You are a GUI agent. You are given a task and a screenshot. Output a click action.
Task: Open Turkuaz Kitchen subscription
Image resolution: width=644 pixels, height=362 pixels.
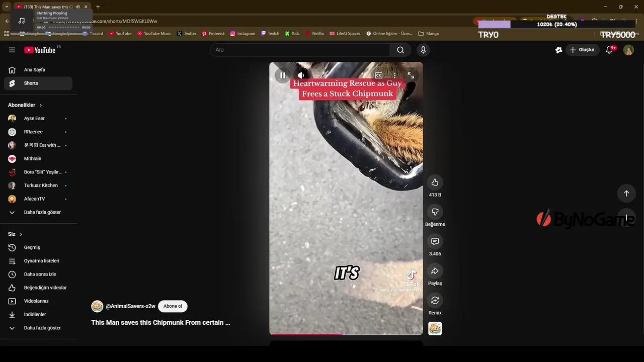(x=38, y=186)
